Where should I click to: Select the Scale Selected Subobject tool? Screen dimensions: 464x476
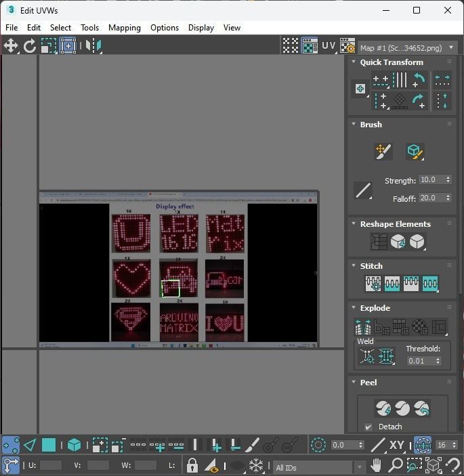49,46
